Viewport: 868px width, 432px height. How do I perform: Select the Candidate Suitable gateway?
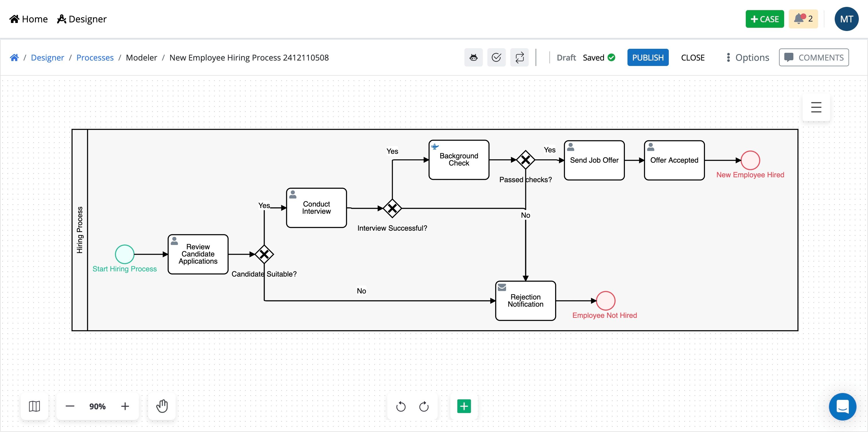tap(264, 254)
